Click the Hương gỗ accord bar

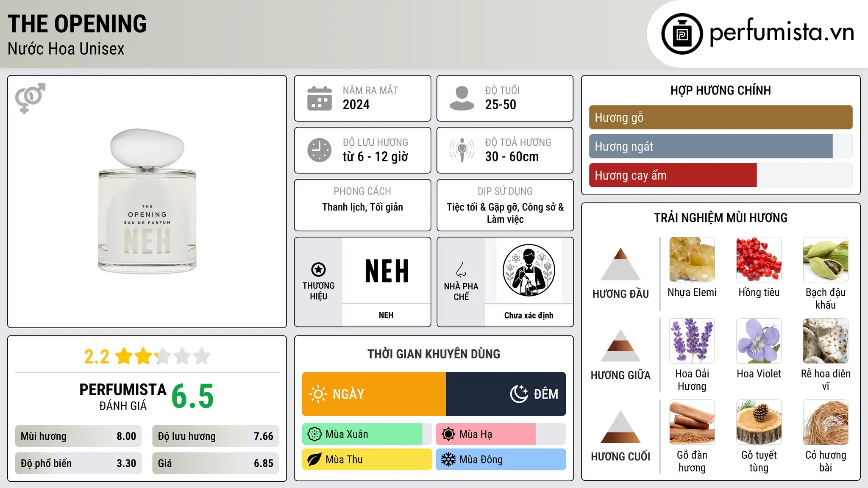pyautogui.click(x=721, y=117)
